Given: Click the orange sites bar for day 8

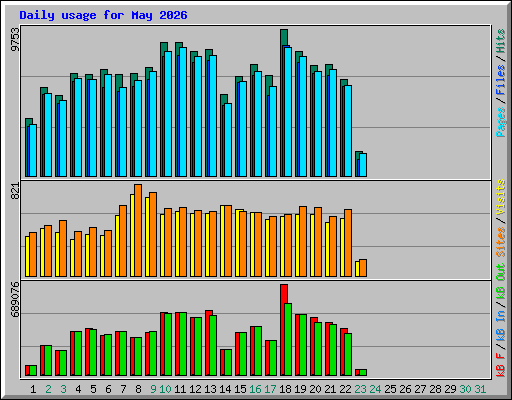Looking at the screenshot, I should 138,230.
